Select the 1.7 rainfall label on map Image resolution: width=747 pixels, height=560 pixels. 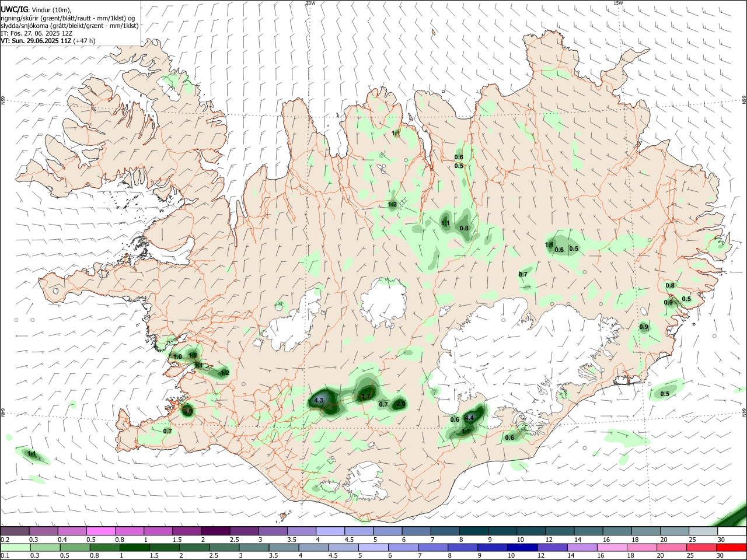366,397
